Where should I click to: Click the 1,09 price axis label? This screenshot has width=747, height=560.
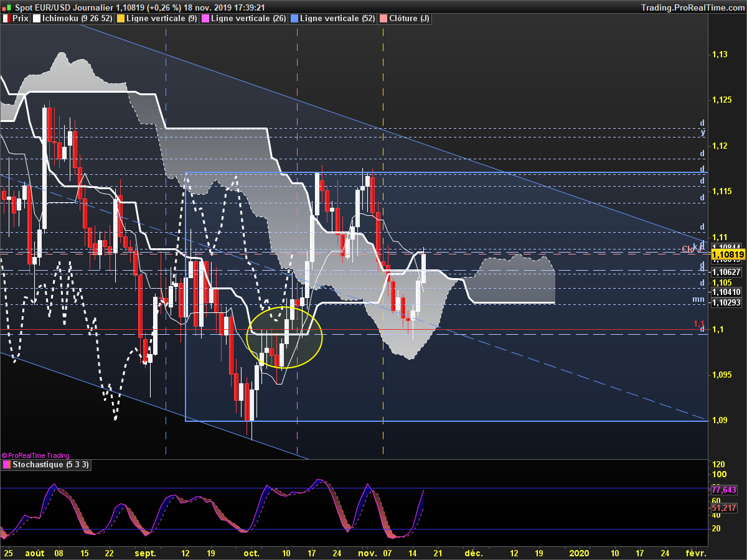click(720, 420)
